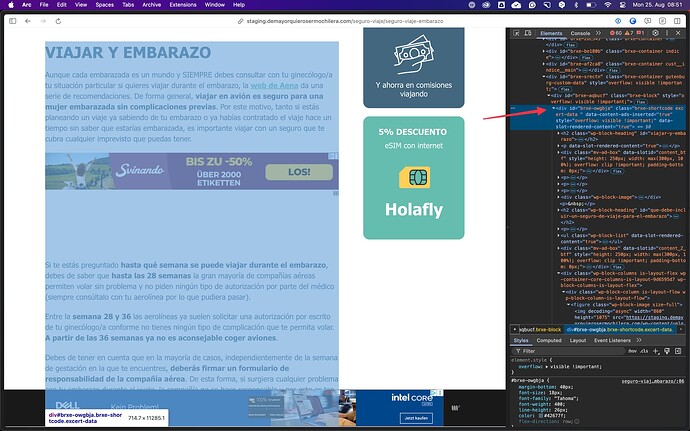Toggle the DevTools device toolbar icon
The image size is (690, 431).
pyautogui.click(x=528, y=33)
